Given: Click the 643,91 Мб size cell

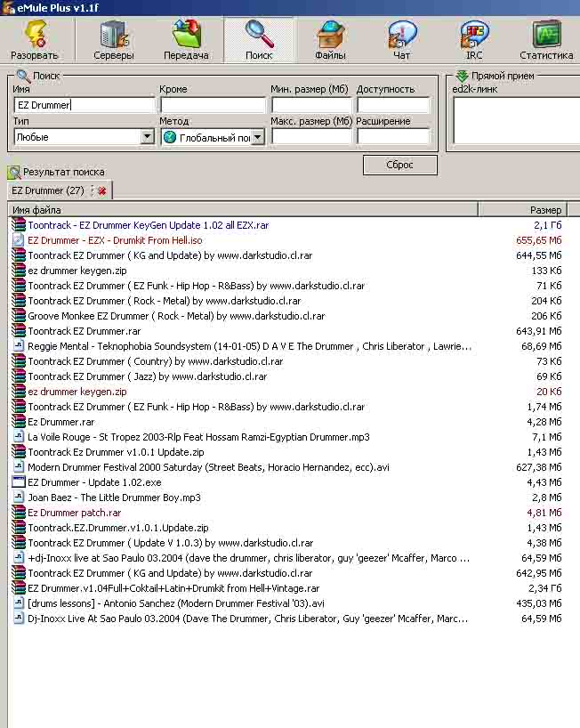Looking at the screenshot, I should point(539,331).
